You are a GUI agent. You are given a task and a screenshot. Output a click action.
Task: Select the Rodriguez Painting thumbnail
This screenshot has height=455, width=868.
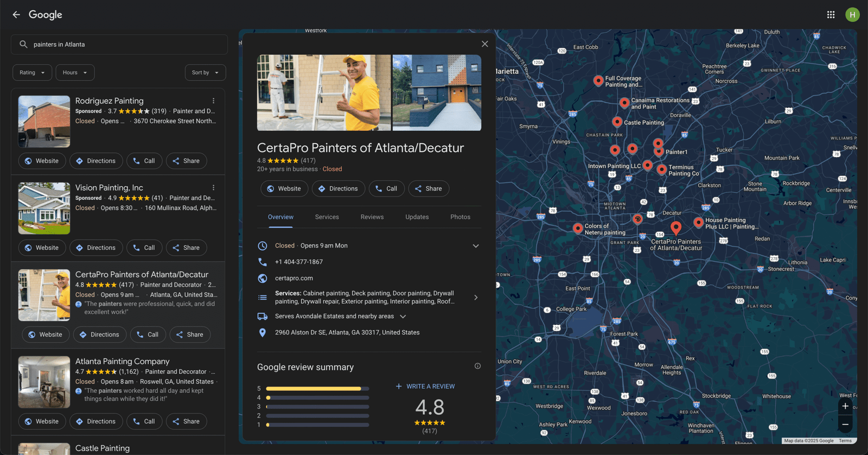tap(44, 122)
